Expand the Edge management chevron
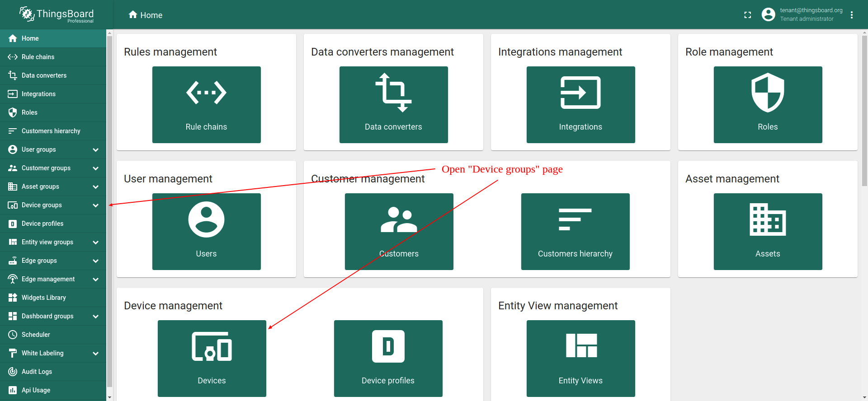Viewport: 868px width, 401px height. (95, 279)
